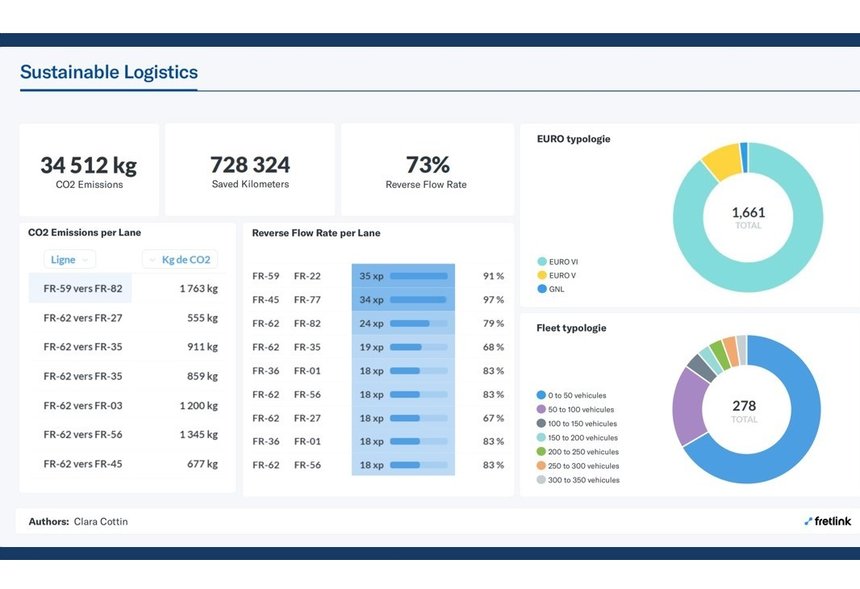Click the fretlink logo
The height and width of the screenshot is (589, 860).
828,521
